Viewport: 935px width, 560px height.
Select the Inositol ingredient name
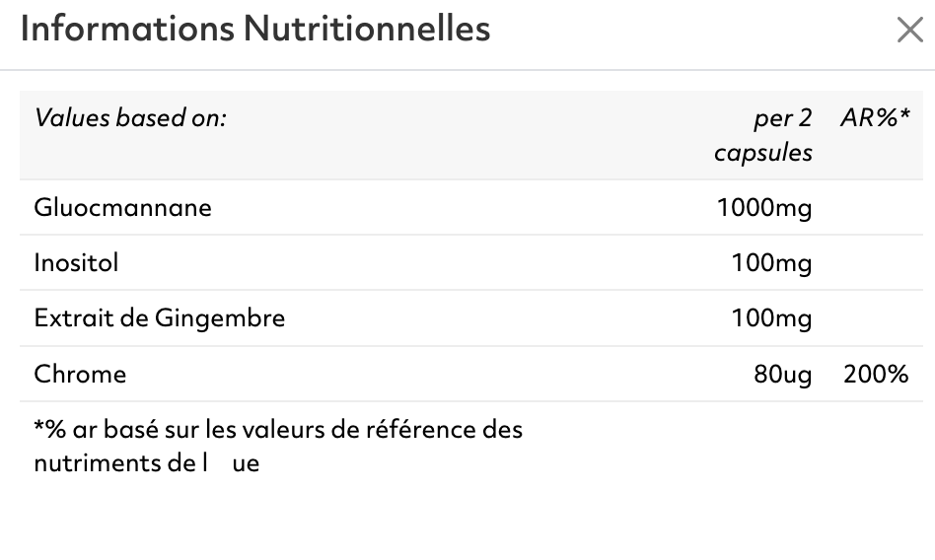pyautogui.click(x=76, y=263)
